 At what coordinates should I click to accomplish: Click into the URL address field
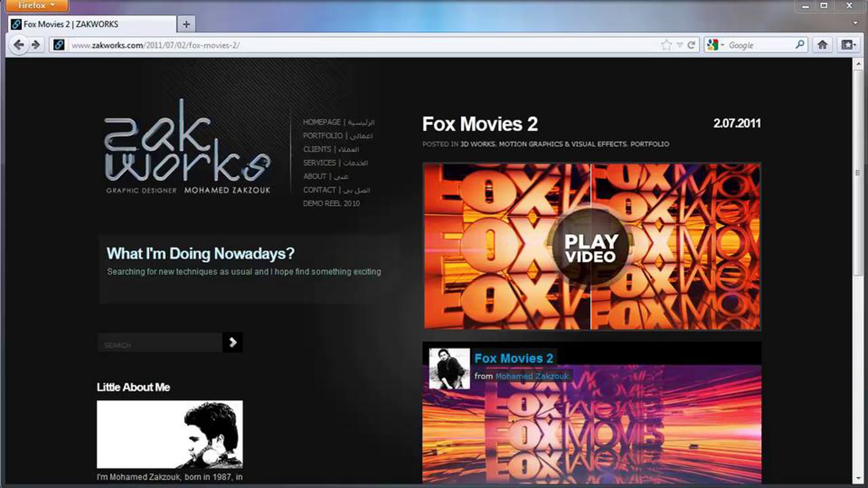pyautogui.click(x=362, y=45)
